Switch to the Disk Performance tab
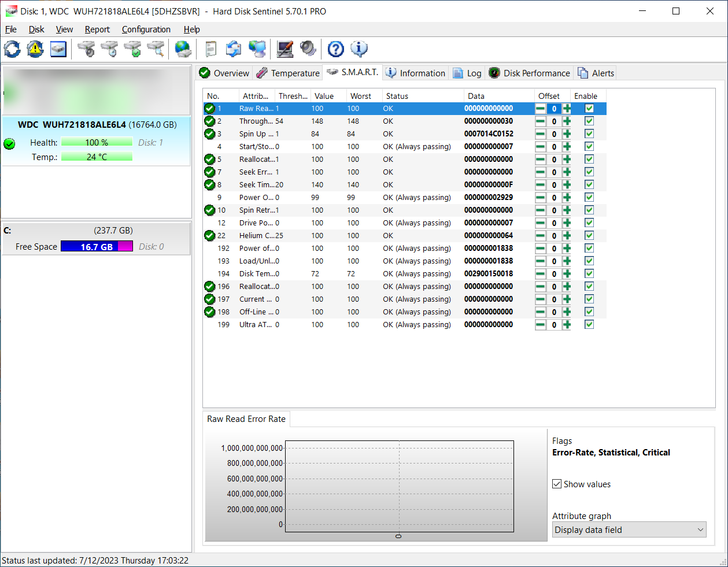Viewport: 728px width, 567px height. tap(530, 73)
